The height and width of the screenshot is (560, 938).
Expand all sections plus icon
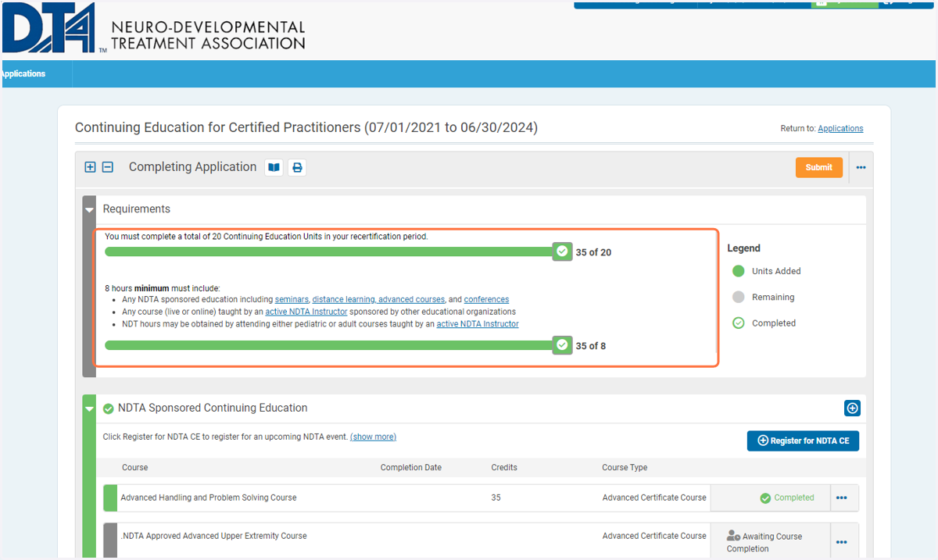(x=91, y=167)
